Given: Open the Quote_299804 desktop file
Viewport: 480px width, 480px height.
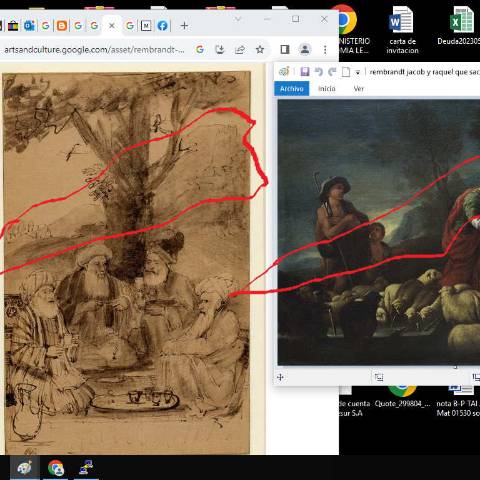Looking at the screenshot, I should point(402,397).
